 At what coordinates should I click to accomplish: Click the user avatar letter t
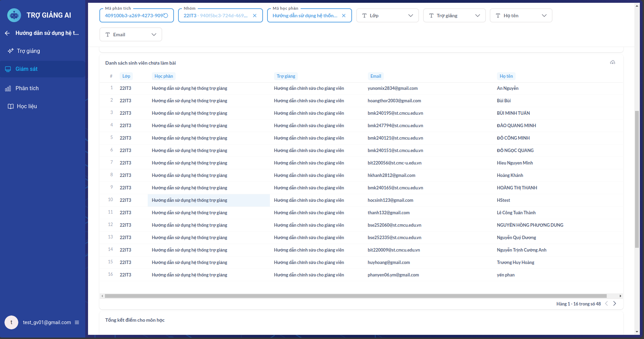(11, 322)
